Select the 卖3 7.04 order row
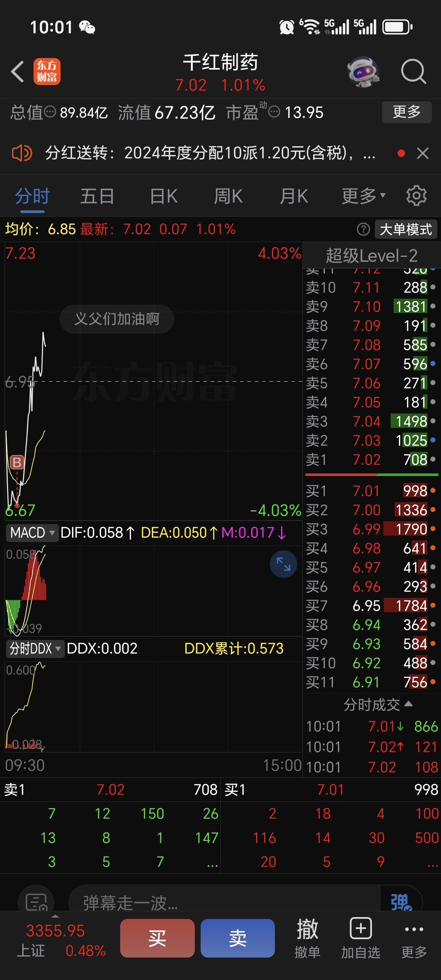The height and width of the screenshot is (980, 441). pyautogui.click(x=372, y=421)
